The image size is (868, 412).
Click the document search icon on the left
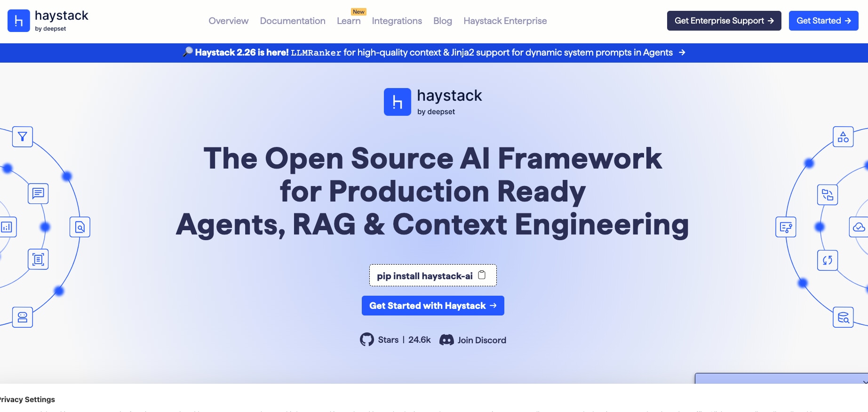point(80,227)
